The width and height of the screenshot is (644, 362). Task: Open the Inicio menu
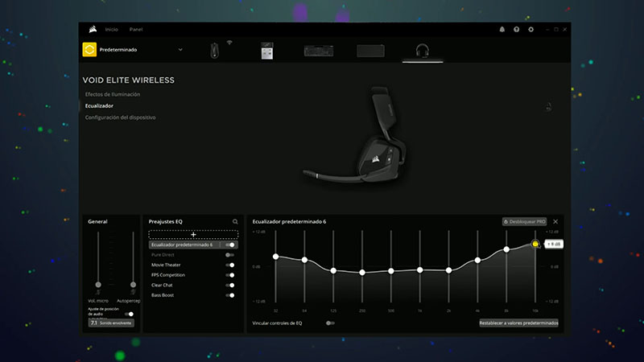(x=111, y=30)
